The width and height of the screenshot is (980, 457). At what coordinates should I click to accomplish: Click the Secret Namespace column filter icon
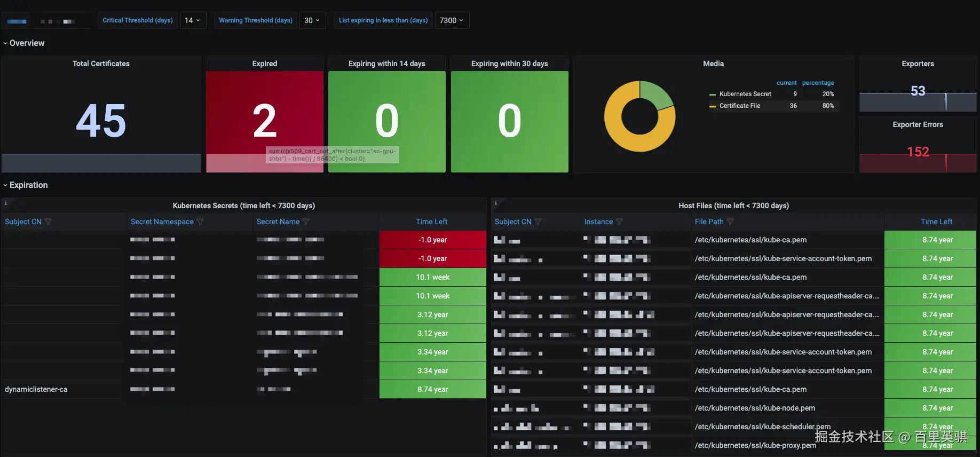[x=200, y=222]
